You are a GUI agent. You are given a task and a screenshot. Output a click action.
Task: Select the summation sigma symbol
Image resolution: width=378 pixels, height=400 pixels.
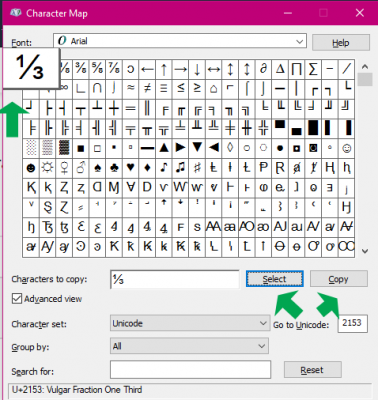313,69
